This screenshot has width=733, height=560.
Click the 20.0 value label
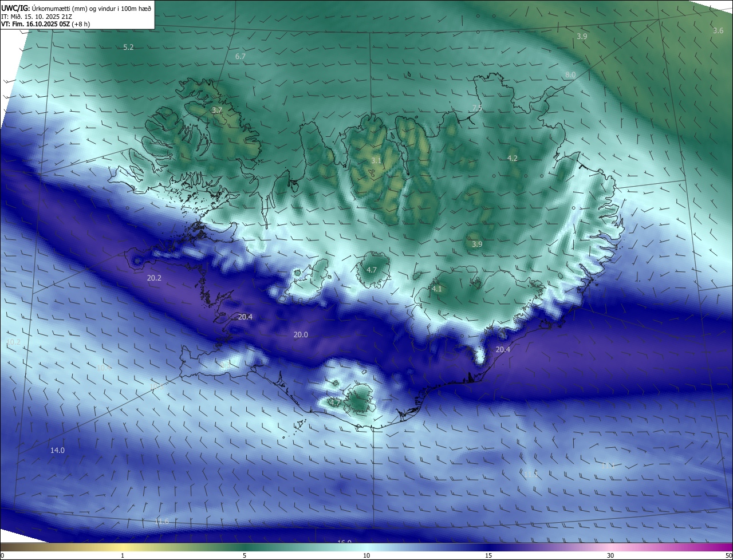coord(301,334)
